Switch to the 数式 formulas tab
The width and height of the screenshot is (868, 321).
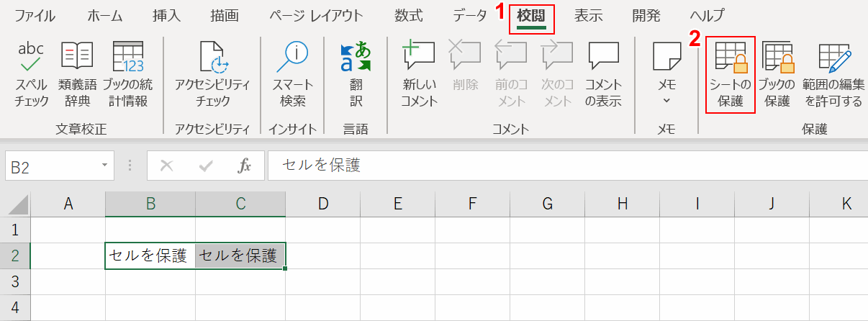[x=408, y=16]
